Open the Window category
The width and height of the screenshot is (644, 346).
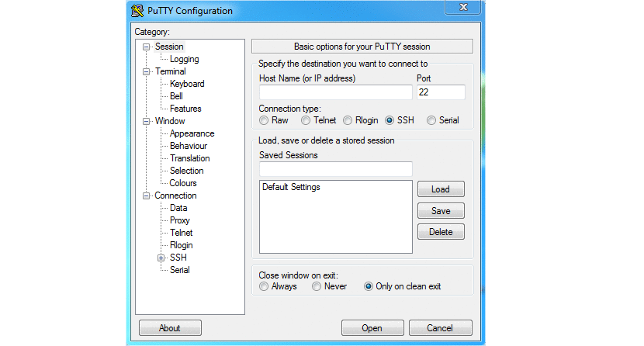click(170, 121)
